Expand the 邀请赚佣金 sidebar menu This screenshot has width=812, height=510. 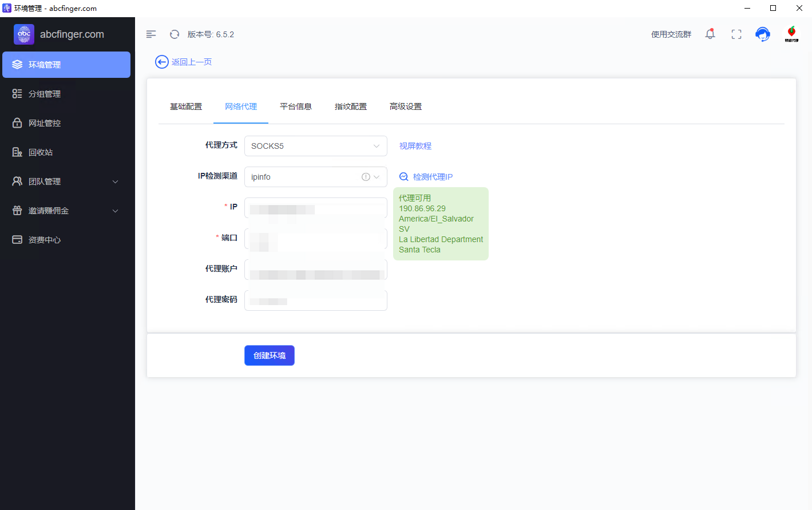pos(66,211)
